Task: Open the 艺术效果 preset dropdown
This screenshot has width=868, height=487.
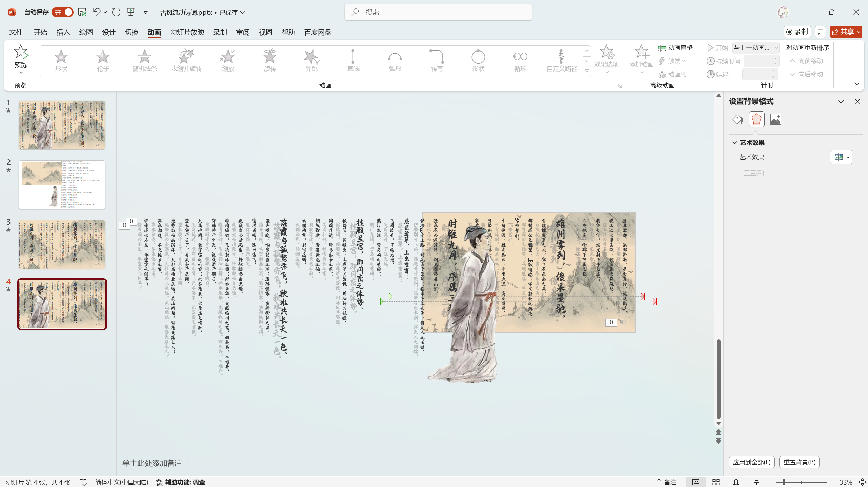Action: pos(841,157)
